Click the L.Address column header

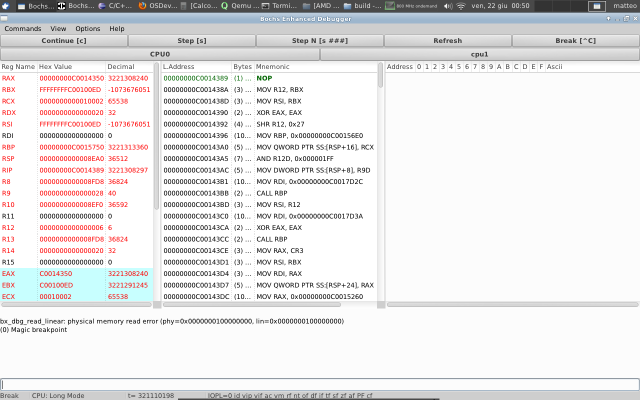196,67
